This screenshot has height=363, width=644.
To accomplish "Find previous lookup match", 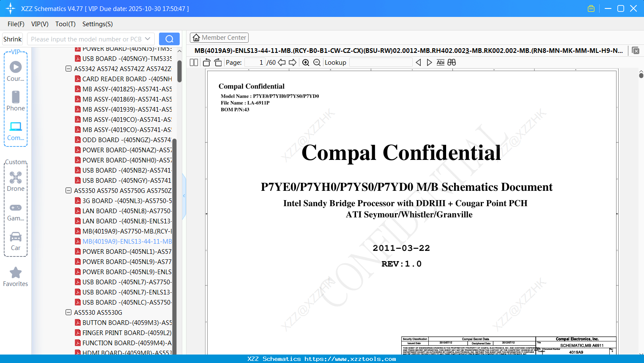I will 418,63.
